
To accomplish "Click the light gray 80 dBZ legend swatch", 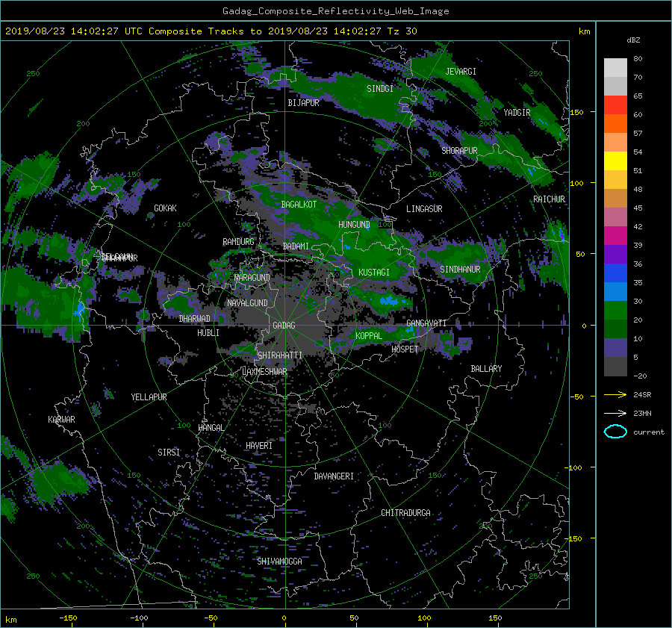I will click(x=615, y=67).
